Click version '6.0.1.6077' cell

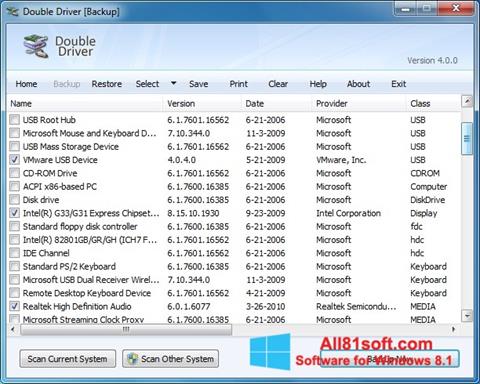[189, 307]
